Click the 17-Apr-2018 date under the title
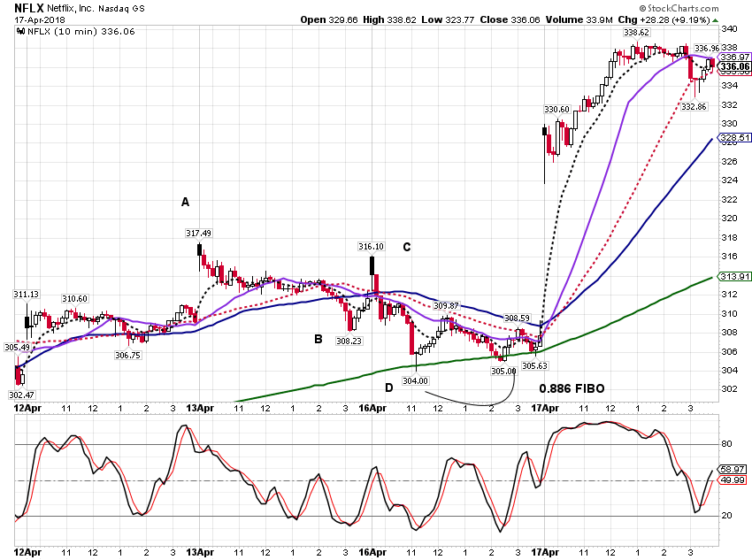This screenshot has height=560, width=752. point(40,20)
